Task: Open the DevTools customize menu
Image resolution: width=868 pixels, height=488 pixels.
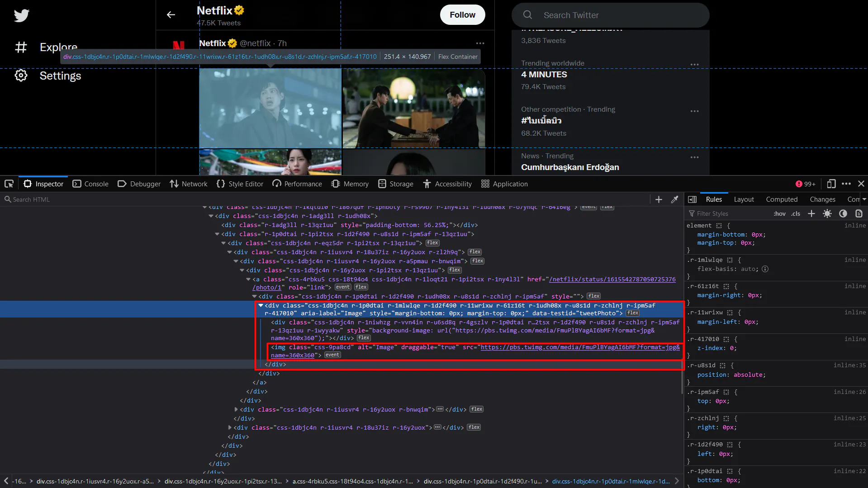Action: [846, 184]
